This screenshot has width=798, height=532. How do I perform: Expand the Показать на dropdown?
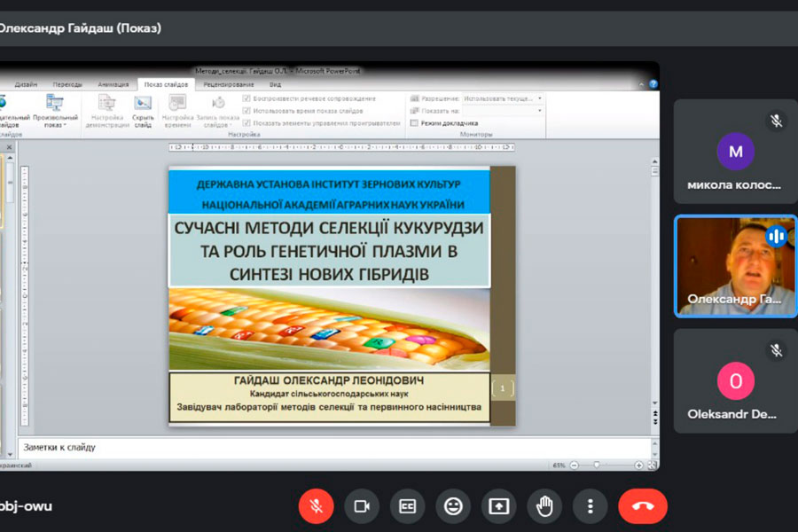click(503, 111)
